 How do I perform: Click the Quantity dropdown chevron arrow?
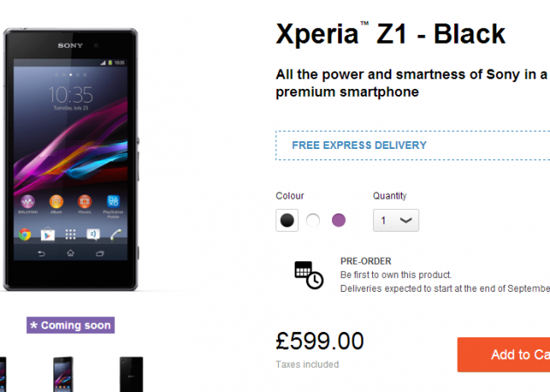click(406, 220)
